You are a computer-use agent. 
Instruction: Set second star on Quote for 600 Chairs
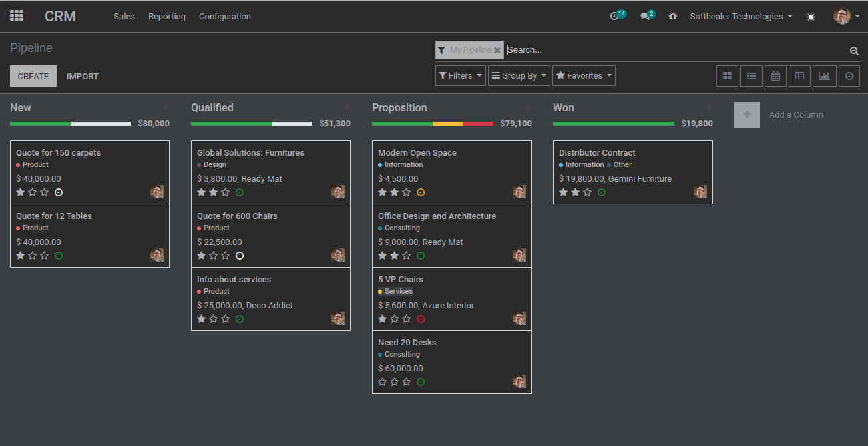pyautogui.click(x=214, y=256)
